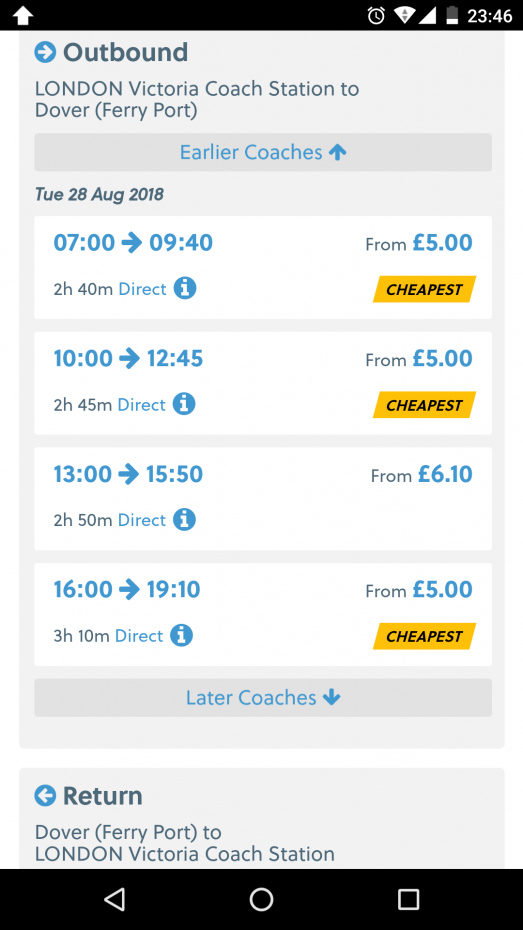Select the 10:00 to 12:45 coach
523x930 pixels.
click(x=263, y=383)
